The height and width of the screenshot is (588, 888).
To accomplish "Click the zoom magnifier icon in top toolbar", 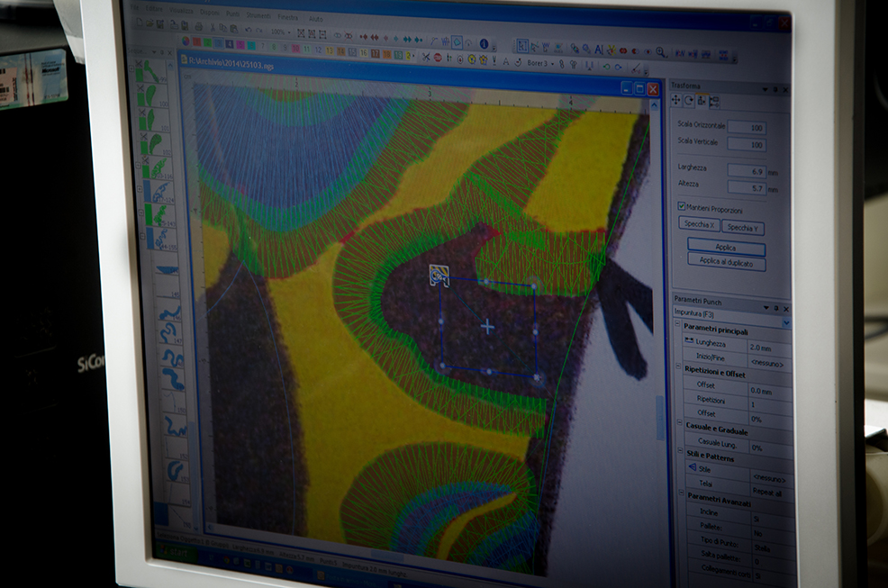I will pyautogui.click(x=661, y=51).
